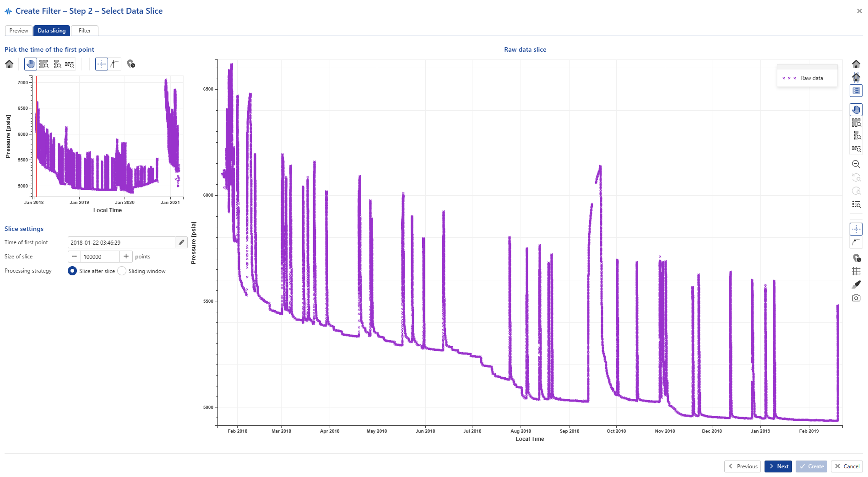Screen dimensions: 868x477
Task: Select the pan hand tool in right toolbar
Action: (x=856, y=110)
